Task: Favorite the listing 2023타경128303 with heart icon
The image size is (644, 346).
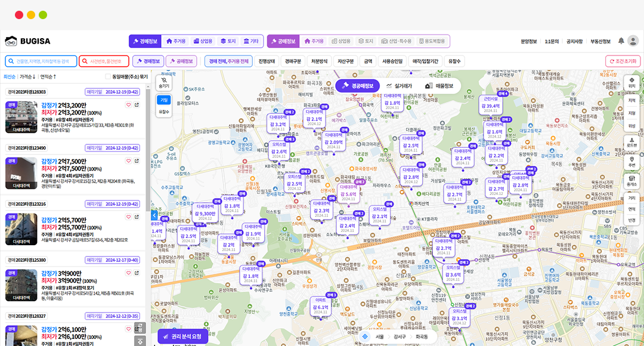Action: 128,105
